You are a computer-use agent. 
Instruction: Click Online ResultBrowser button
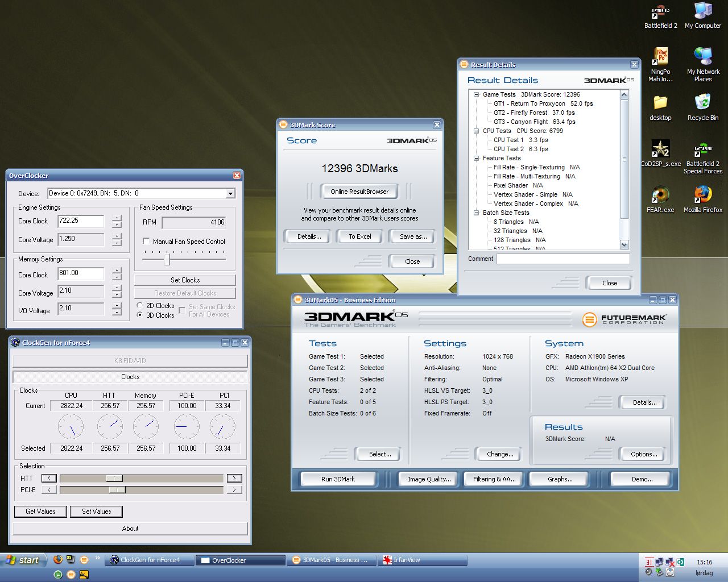(359, 192)
